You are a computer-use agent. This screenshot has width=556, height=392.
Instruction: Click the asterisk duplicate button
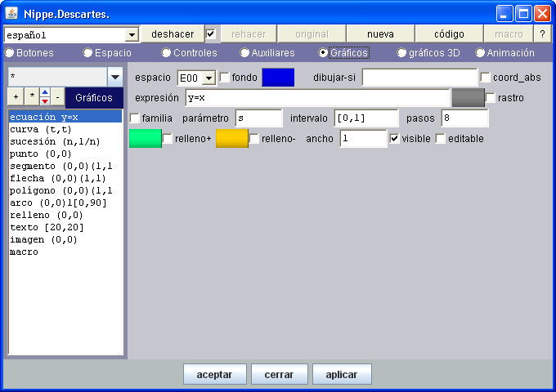click(31, 97)
